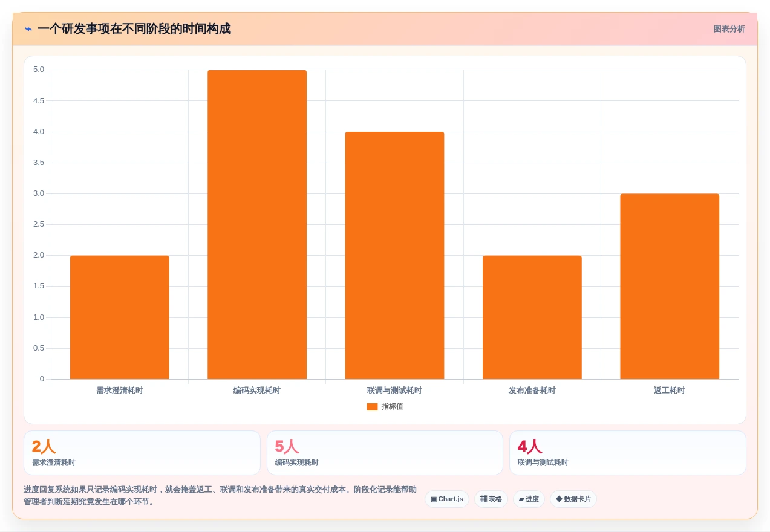Select the 返工耗时 bar in the chart
This screenshot has height=532, width=770.
point(670,287)
